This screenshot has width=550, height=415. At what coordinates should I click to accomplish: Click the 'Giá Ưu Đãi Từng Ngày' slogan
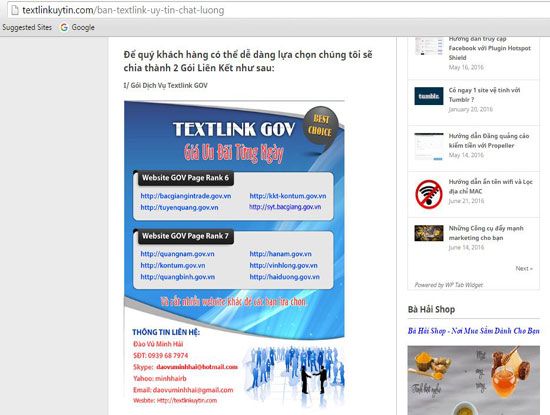[x=234, y=153]
